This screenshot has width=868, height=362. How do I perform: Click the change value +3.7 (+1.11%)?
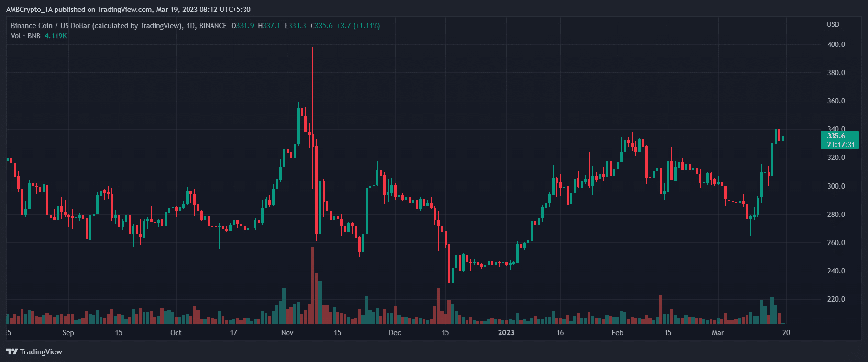[x=358, y=26]
